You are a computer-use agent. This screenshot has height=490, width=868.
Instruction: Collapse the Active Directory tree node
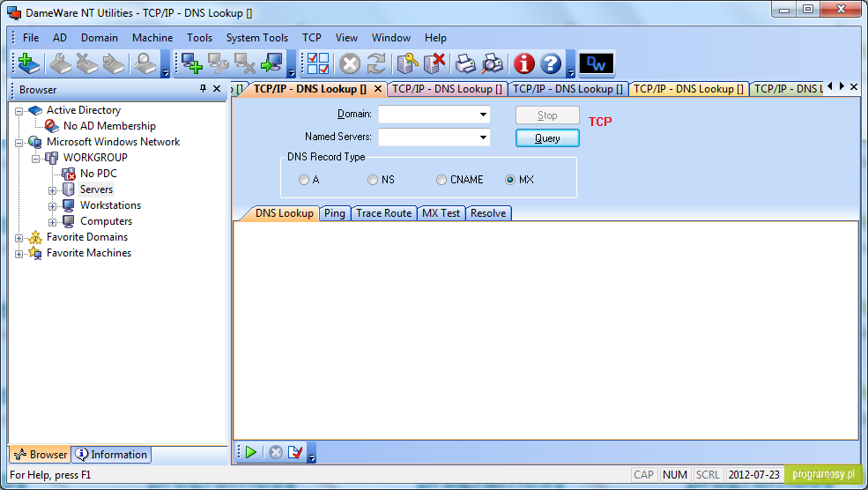(x=19, y=111)
